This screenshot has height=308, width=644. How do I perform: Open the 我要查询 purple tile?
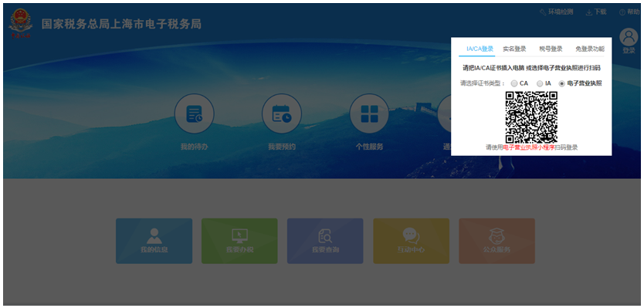pos(325,241)
